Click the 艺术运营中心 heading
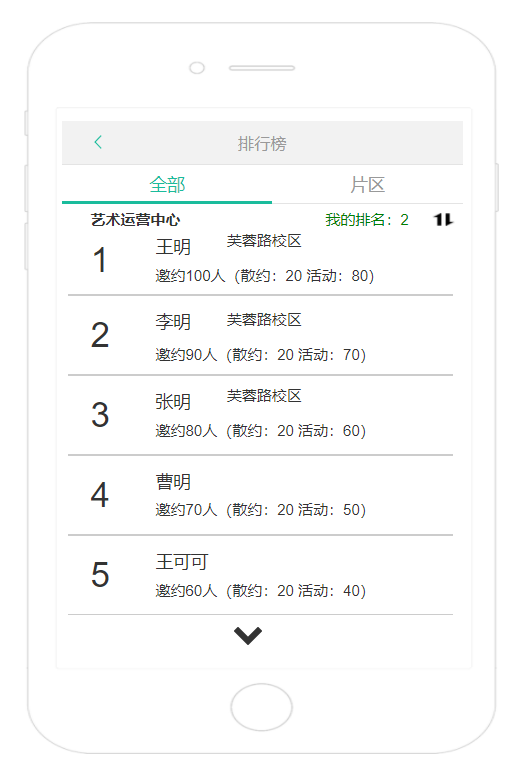Screen dimensions: 515x768 [135, 220]
